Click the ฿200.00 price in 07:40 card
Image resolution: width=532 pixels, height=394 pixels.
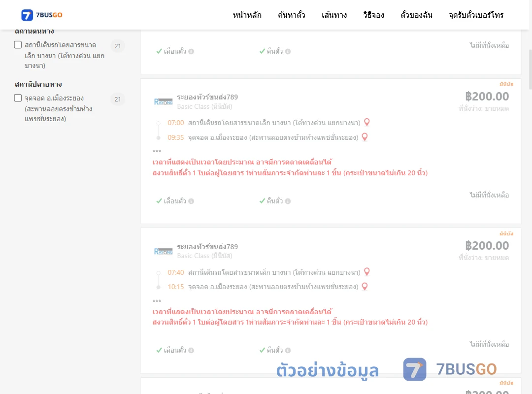coord(487,246)
